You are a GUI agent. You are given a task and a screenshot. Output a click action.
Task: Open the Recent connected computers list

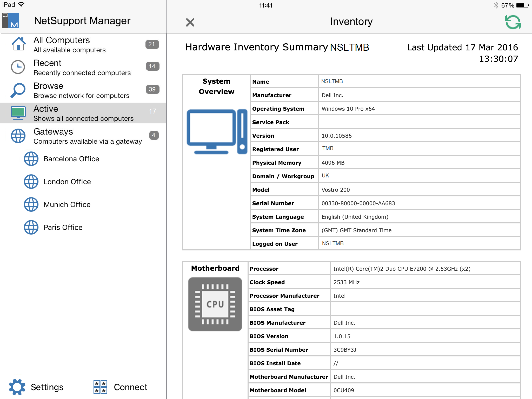(82, 68)
